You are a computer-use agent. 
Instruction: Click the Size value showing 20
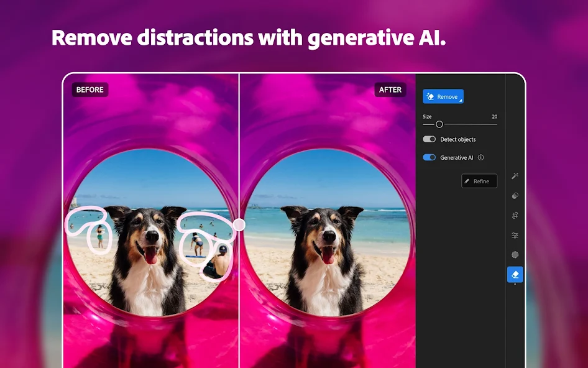click(x=494, y=116)
